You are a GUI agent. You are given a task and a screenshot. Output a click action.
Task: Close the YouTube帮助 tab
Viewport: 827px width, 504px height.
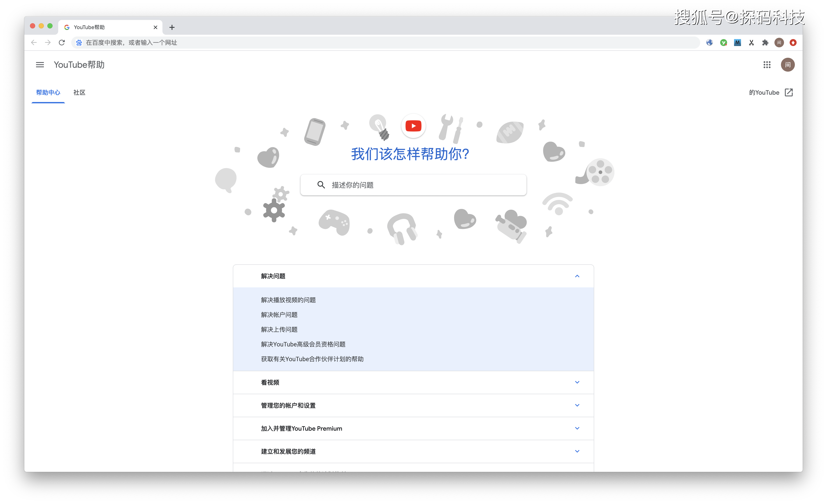coord(155,28)
